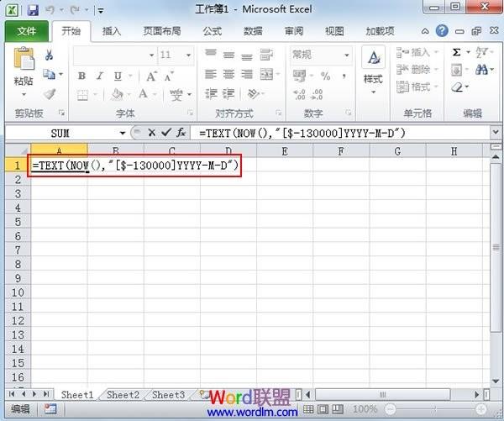504x421 pixels.
Task: Click the Insert Function fx button
Action: pos(181,133)
